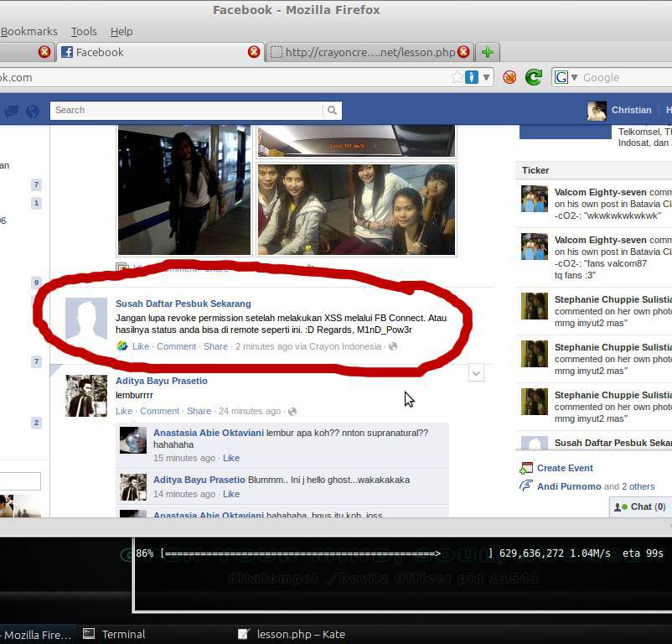Open a new tab with the green plus
Screen dimensions: 672x644
(x=488, y=52)
